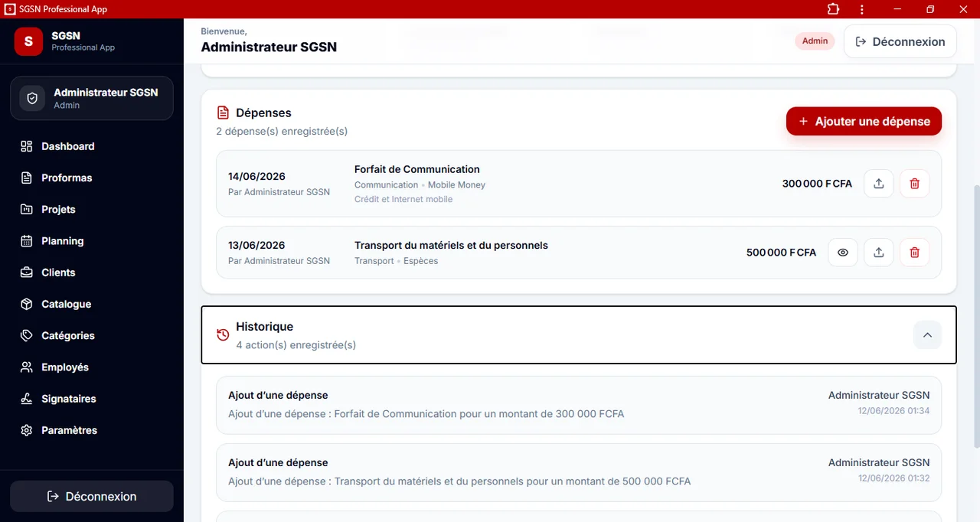Click the Dépenses document icon
The image size is (980, 522).
pyautogui.click(x=223, y=113)
